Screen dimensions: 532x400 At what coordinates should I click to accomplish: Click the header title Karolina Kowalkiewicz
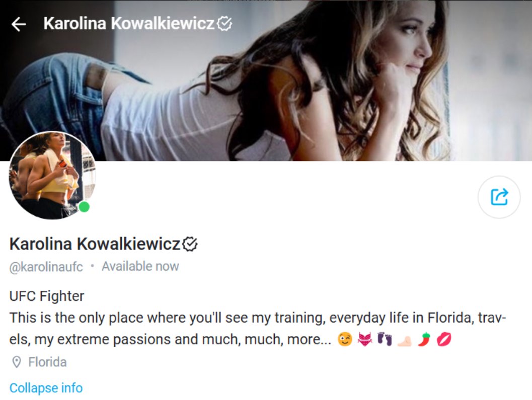coord(129,24)
